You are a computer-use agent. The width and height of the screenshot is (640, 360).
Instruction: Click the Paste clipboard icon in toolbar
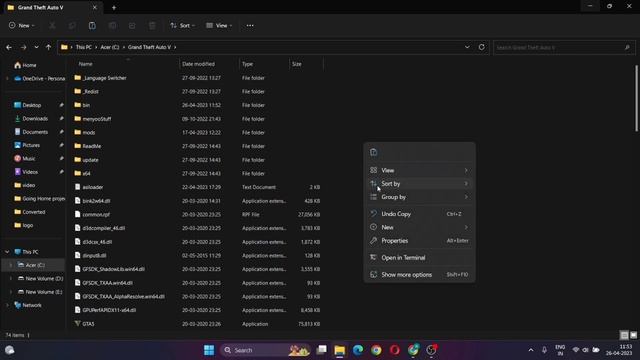pyautogui.click(x=92, y=26)
